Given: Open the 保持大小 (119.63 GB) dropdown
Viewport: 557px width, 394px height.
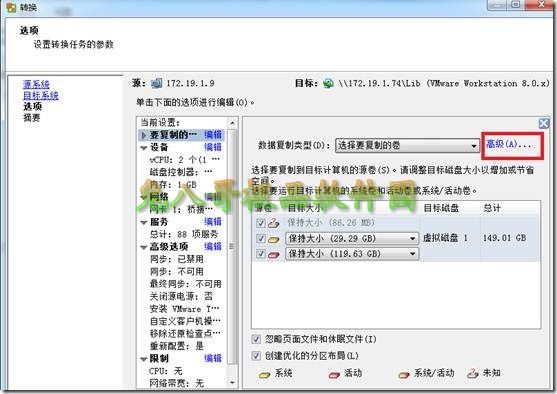Looking at the screenshot, I should (x=352, y=254).
